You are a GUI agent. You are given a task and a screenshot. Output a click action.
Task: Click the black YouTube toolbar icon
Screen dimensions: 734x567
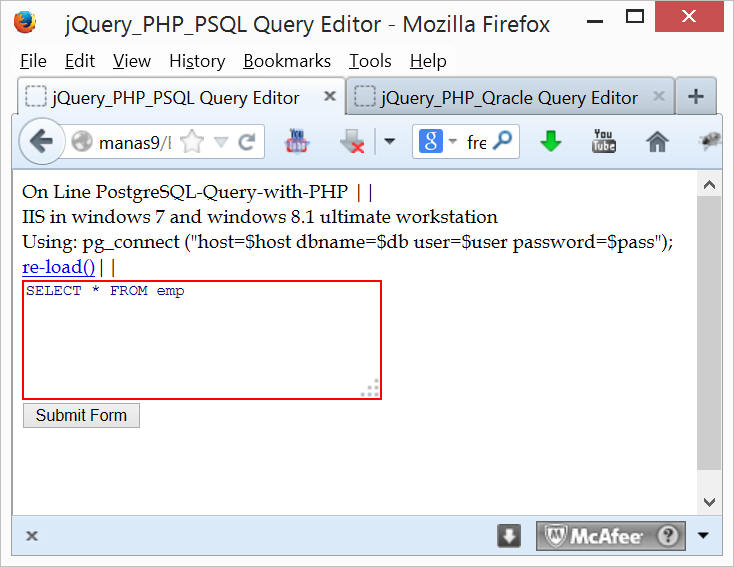604,141
